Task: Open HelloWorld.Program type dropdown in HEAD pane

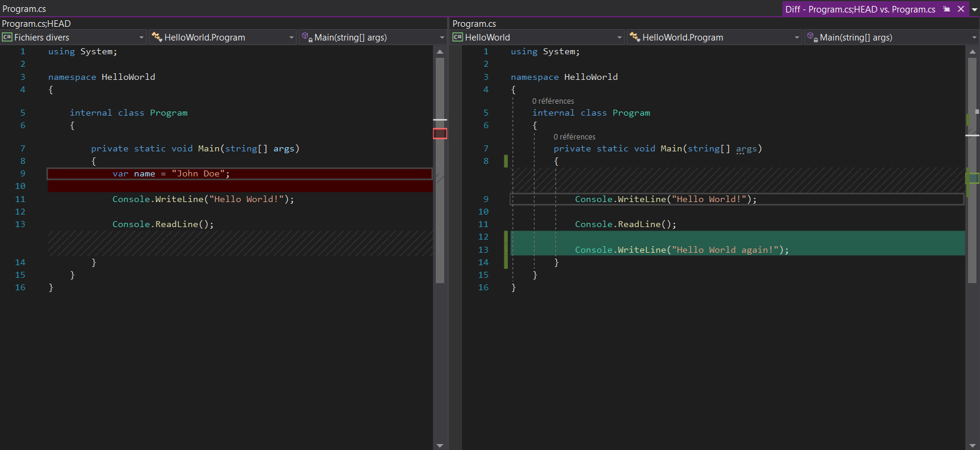Action: pos(223,37)
